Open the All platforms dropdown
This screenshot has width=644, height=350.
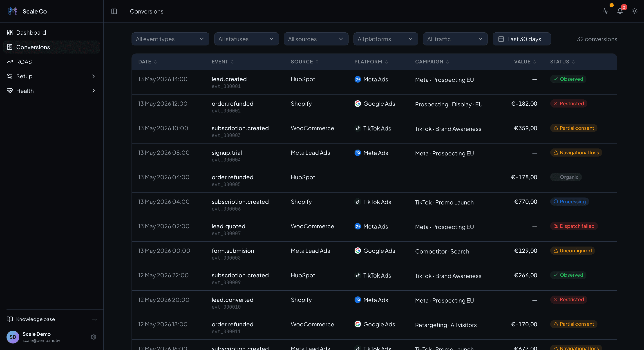pyautogui.click(x=385, y=39)
